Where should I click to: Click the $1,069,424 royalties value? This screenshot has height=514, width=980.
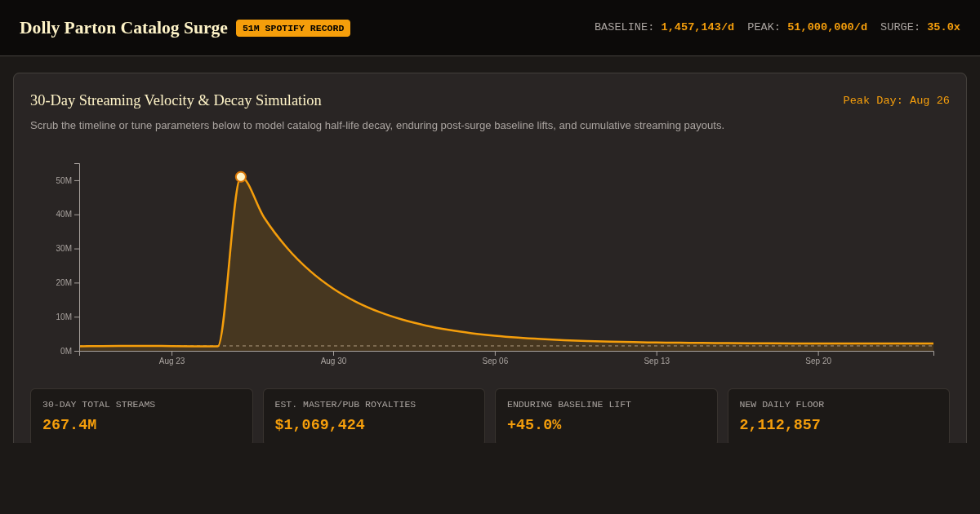(x=320, y=425)
